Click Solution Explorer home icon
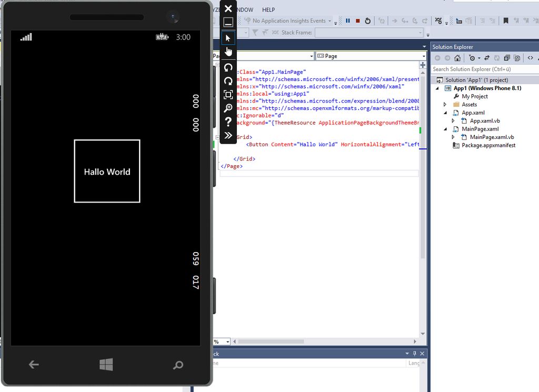The image size is (539, 392). (457, 58)
